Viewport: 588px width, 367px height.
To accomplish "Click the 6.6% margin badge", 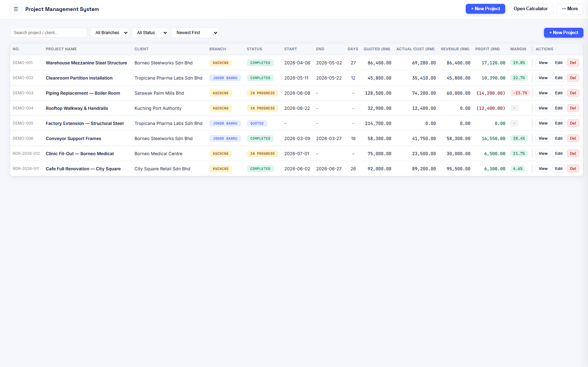I will pyautogui.click(x=518, y=169).
